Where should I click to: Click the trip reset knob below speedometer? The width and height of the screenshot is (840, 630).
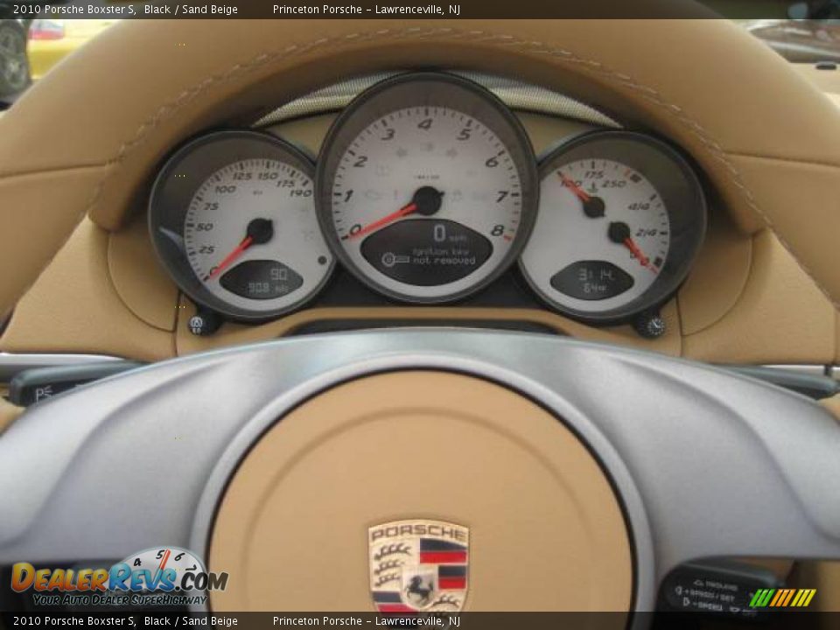point(197,324)
